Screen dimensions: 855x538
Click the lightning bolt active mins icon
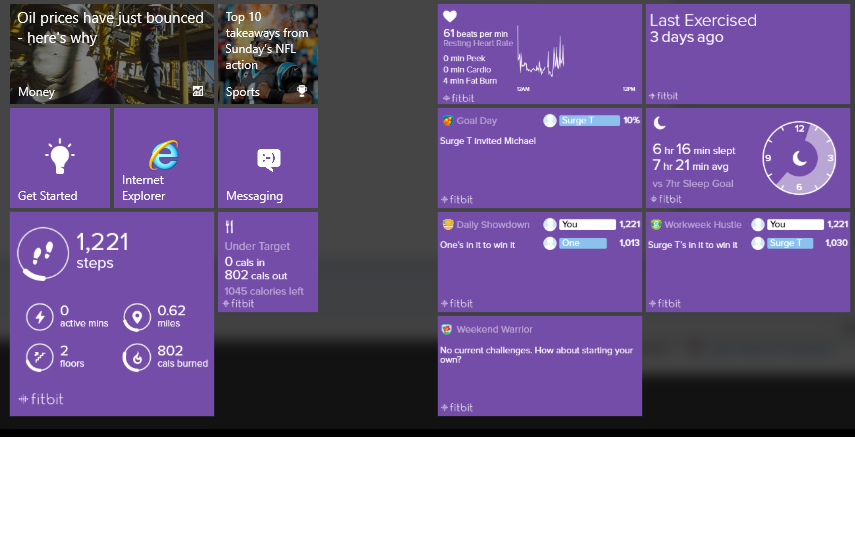coord(40,317)
